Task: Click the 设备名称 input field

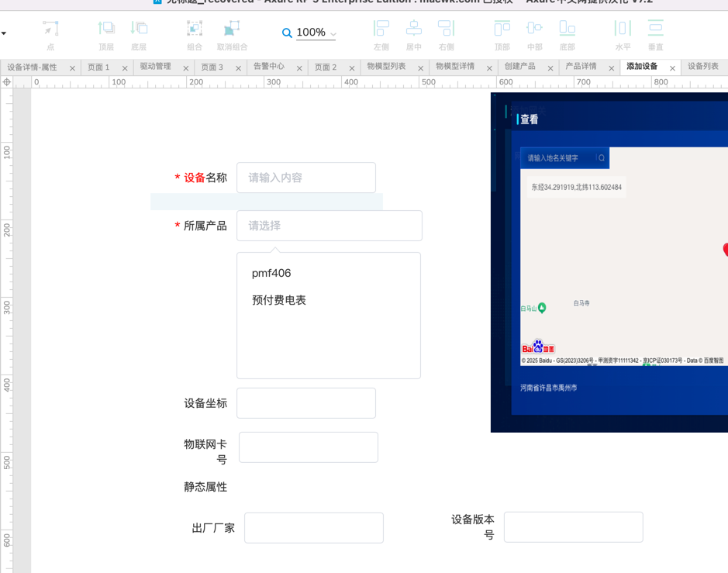Action: [x=305, y=178]
